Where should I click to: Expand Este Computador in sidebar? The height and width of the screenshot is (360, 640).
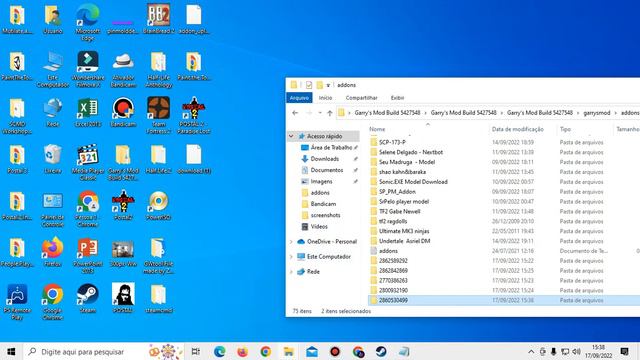click(291, 257)
